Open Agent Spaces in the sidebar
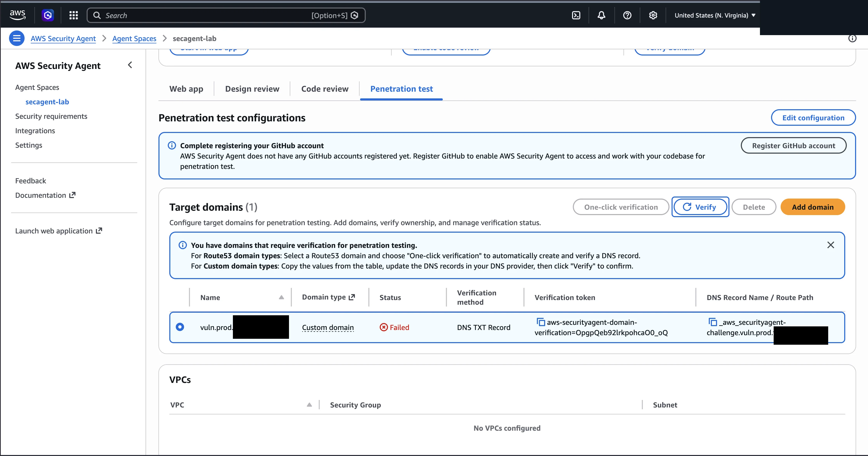The width and height of the screenshot is (868, 456). click(x=37, y=87)
